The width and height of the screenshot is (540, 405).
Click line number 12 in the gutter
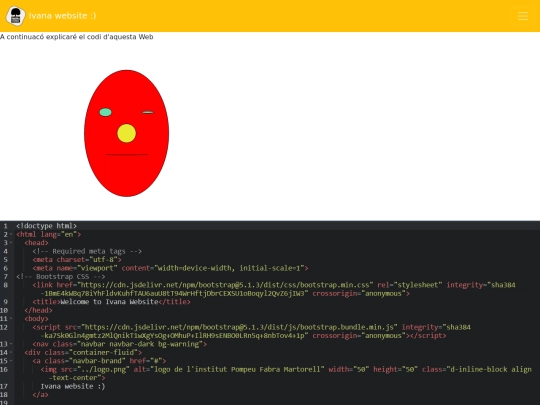click(4, 327)
